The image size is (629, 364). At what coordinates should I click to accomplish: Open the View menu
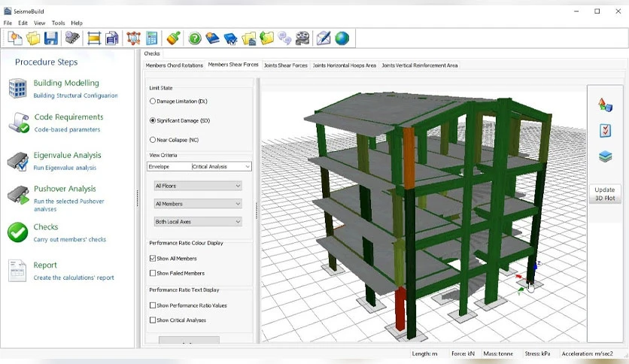(x=39, y=23)
